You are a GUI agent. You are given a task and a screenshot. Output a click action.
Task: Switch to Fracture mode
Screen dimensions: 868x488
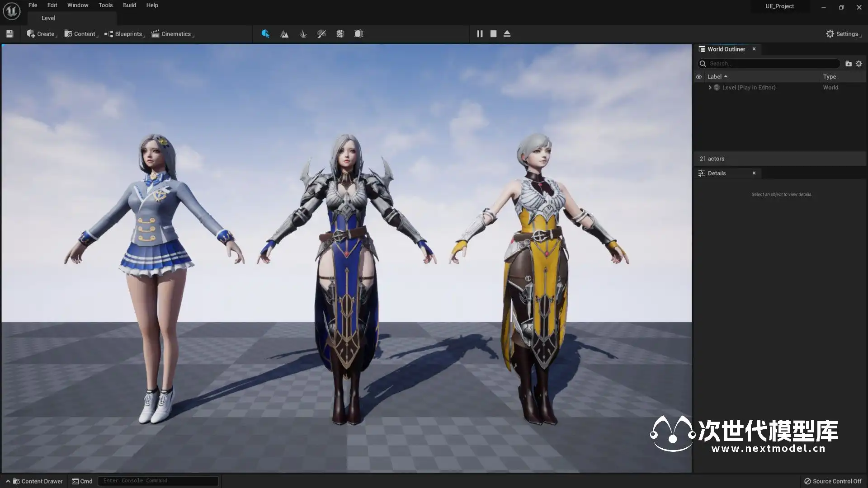(x=340, y=34)
